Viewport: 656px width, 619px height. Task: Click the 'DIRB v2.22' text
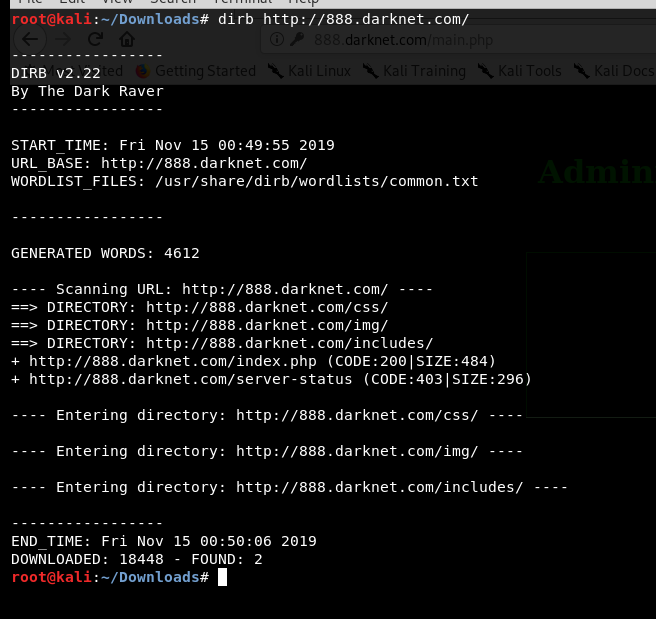coord(56,73)
